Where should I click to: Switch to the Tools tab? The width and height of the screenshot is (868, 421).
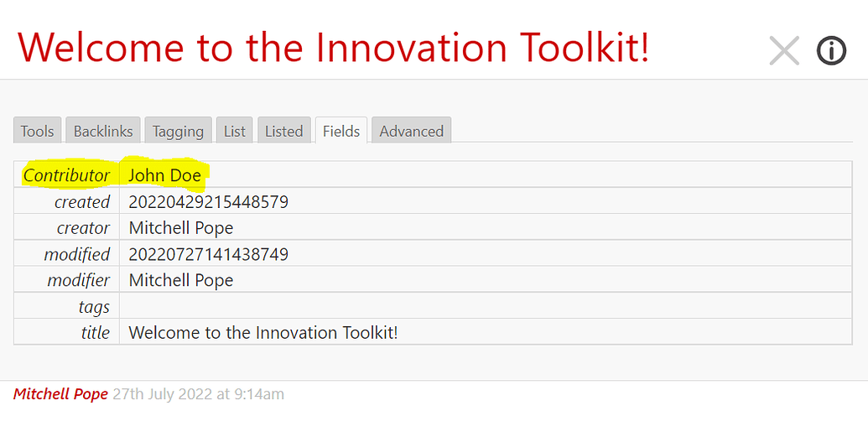pos(37,131)
